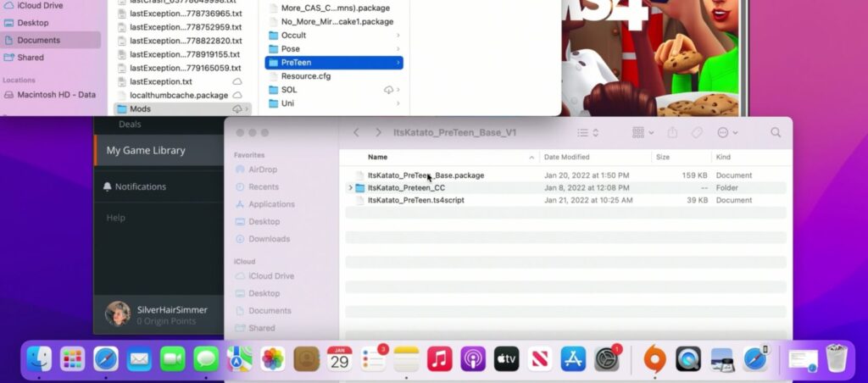Open Help in Origin sidebar
The height and width of the screenshot is (383, 868).
[x=115, y=218]
